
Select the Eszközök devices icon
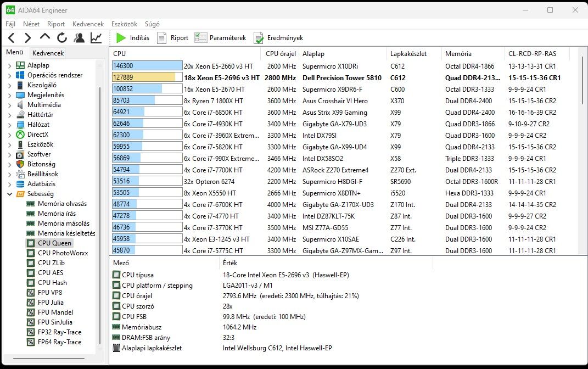20,144
